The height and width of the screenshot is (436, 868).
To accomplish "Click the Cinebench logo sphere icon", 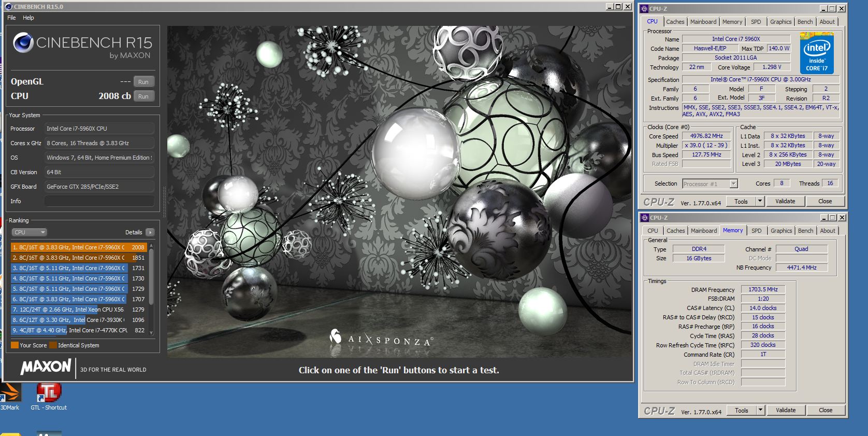I will click(23, 43).
